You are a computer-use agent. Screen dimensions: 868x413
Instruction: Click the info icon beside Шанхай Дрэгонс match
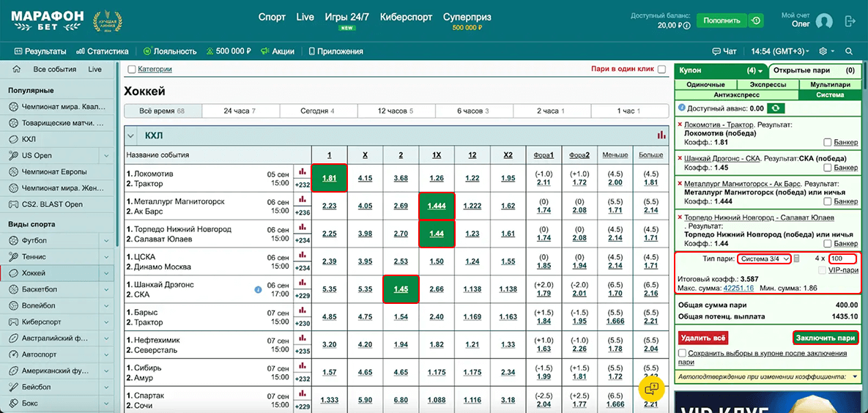[x=258, y=289]
